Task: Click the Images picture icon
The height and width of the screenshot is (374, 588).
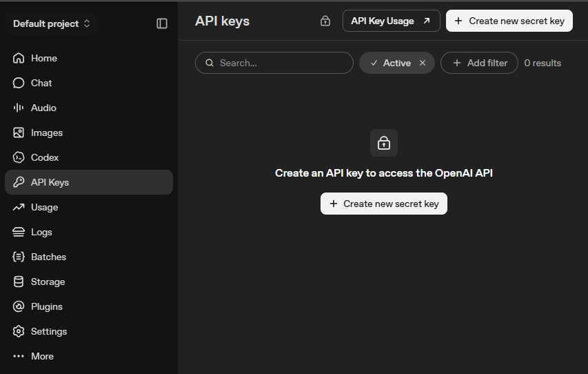Action: (x=19, y=132)
